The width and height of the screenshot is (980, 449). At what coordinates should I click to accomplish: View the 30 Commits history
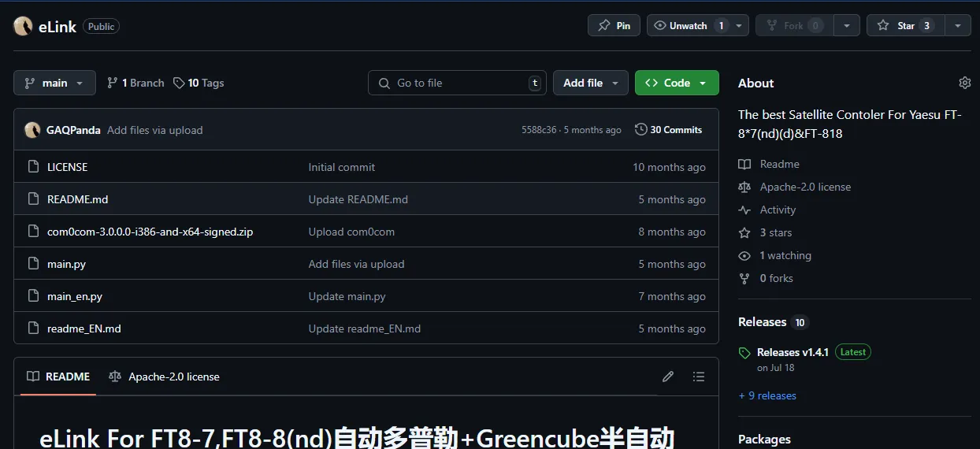668,130
